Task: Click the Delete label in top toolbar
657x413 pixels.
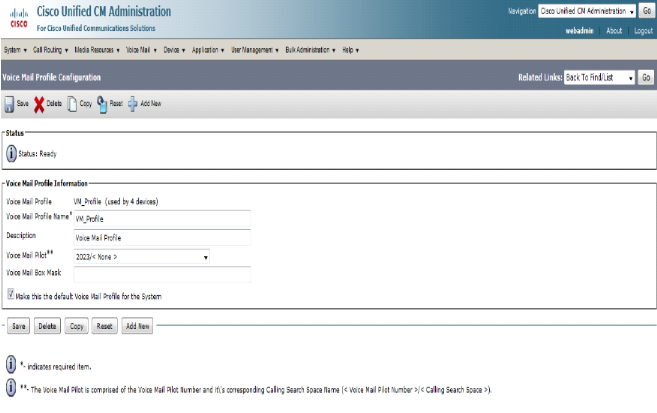Action: pos(54,103)
